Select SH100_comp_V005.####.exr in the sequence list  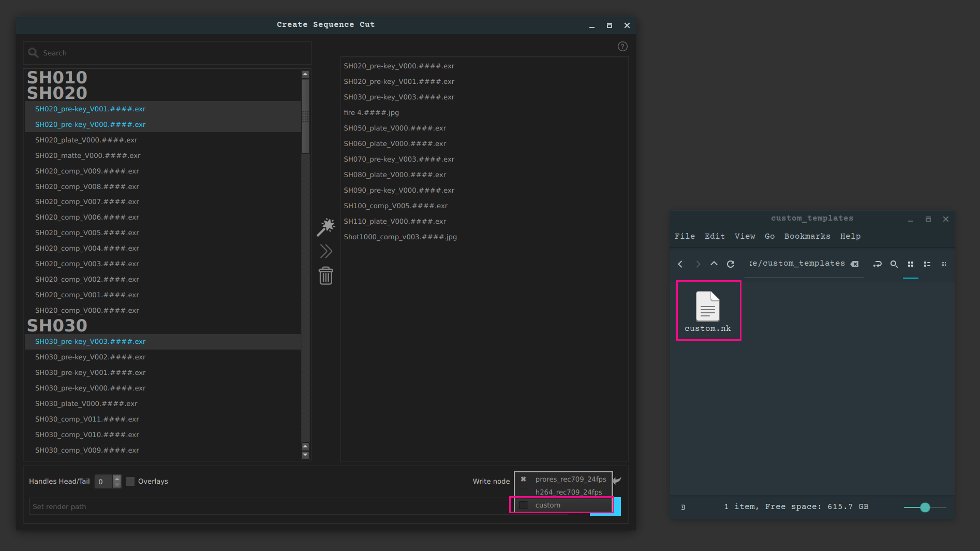point(395,206)
